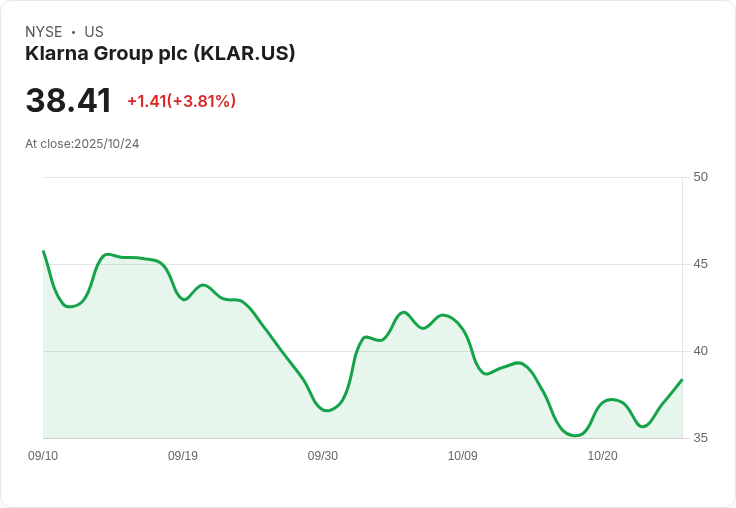Select the At close:2025/10/24 text
736x508 pixels.
(82, 144)
